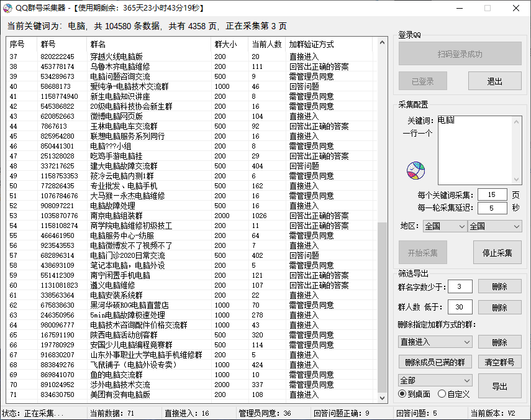Select the row 联想电脑服务系列同行

192,136
